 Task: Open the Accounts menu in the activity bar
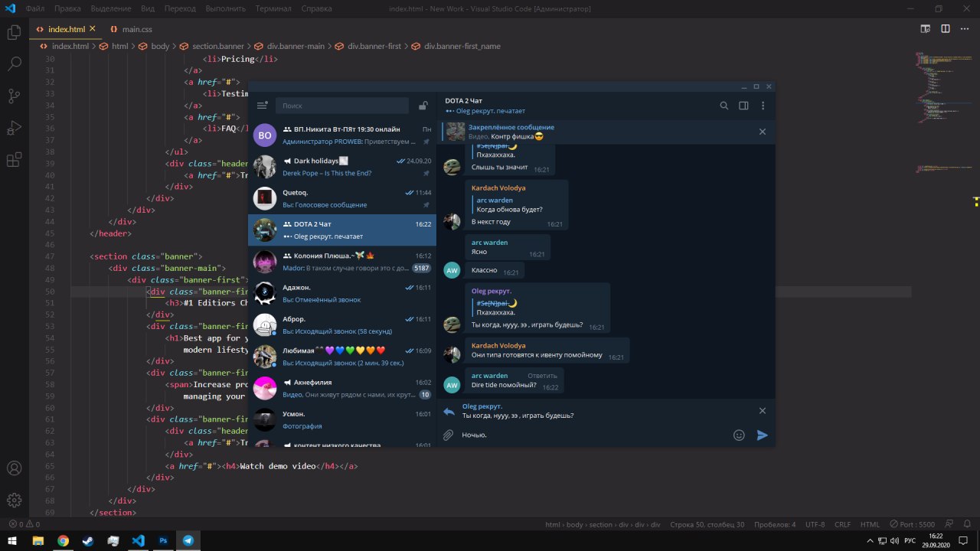point(14,468)
